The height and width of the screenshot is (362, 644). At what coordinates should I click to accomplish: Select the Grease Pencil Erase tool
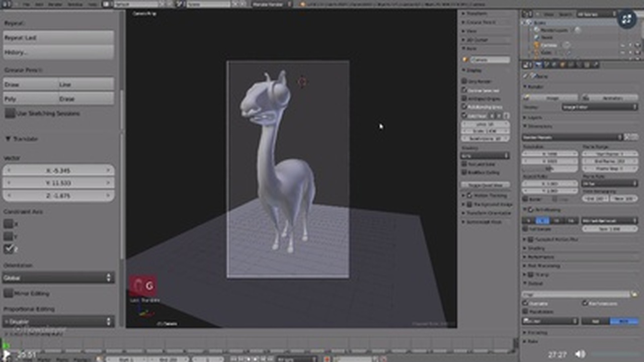[x=86, y=99]
